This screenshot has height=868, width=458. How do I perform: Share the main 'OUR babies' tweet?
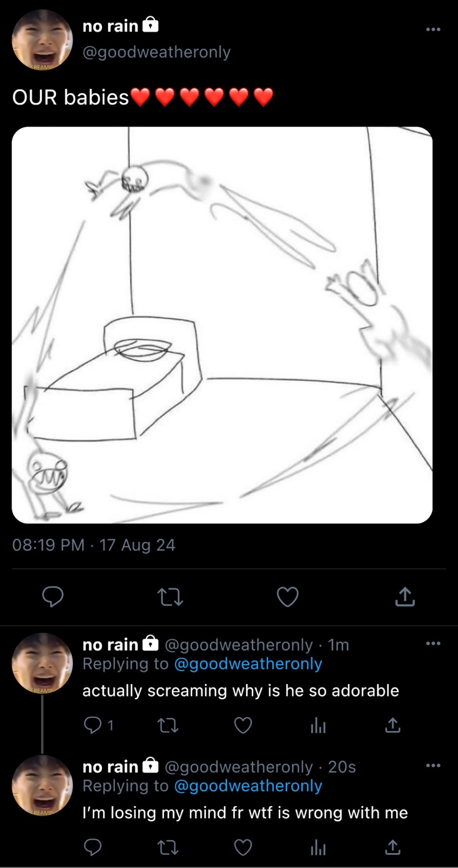(405, 596)
